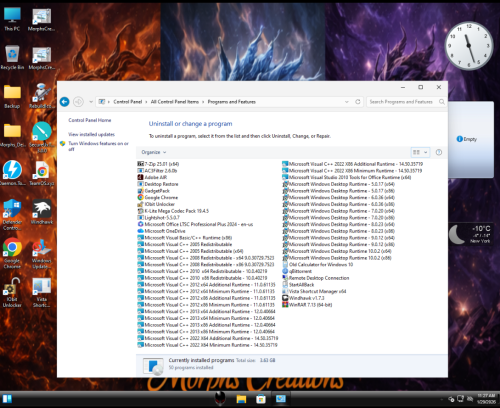Image resolution: width=500 pixels, height=408 pixels.
Task: Open the help question mark icon
Action: click(x=439, y=152)
